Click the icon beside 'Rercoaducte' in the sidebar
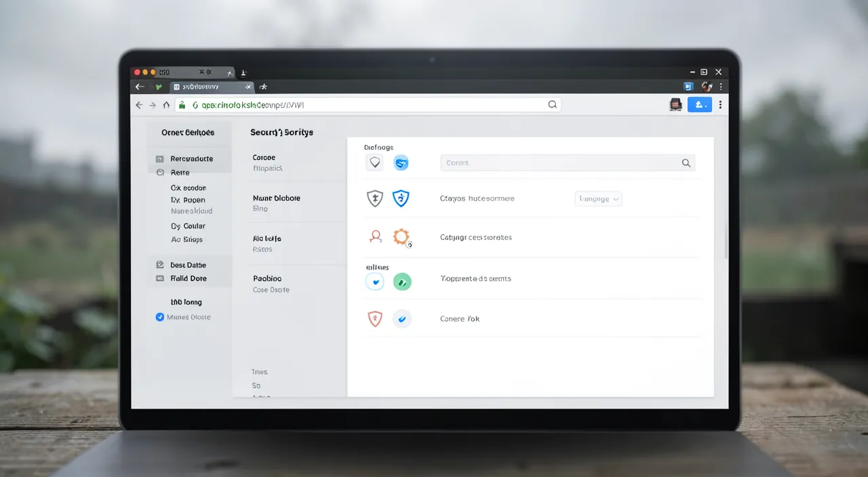The height and width of the screenshot is (477, 868). [x=160, y=159]
